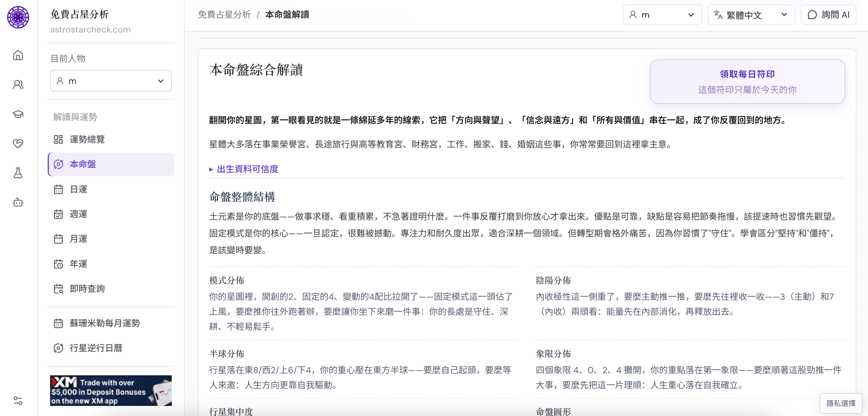Click the calendar icon beside 蘇珊米勒每月運勢
The image size is (868, 416).
tap(58, 323)
